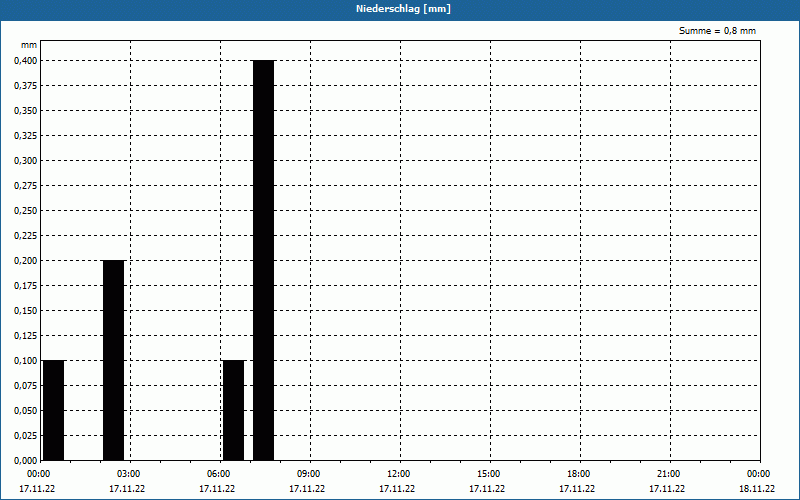Click the 0,100 bar just after 06:00
The width and height of the screenshot is (800, 500).
pyautogui.click(x=233, y=410)
